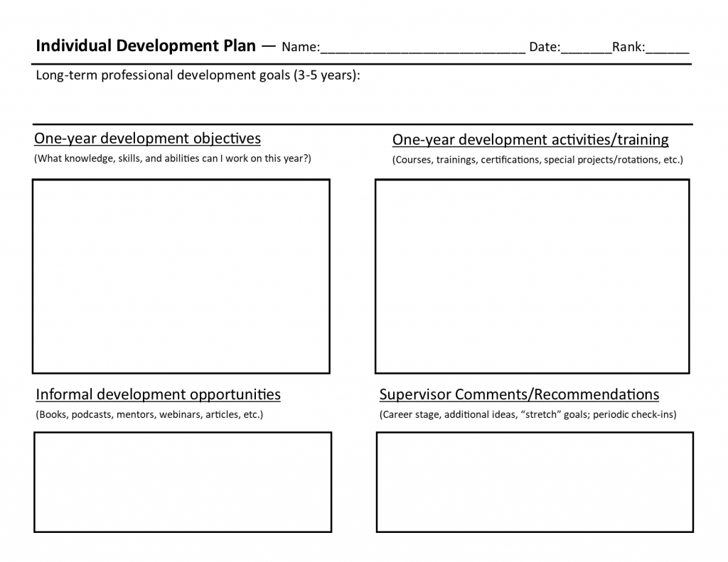The image size is (728, 562).
Task: Select the knowledge, skills, and abilities hint text
Action: pyautogui.click(x=173, y=158)
